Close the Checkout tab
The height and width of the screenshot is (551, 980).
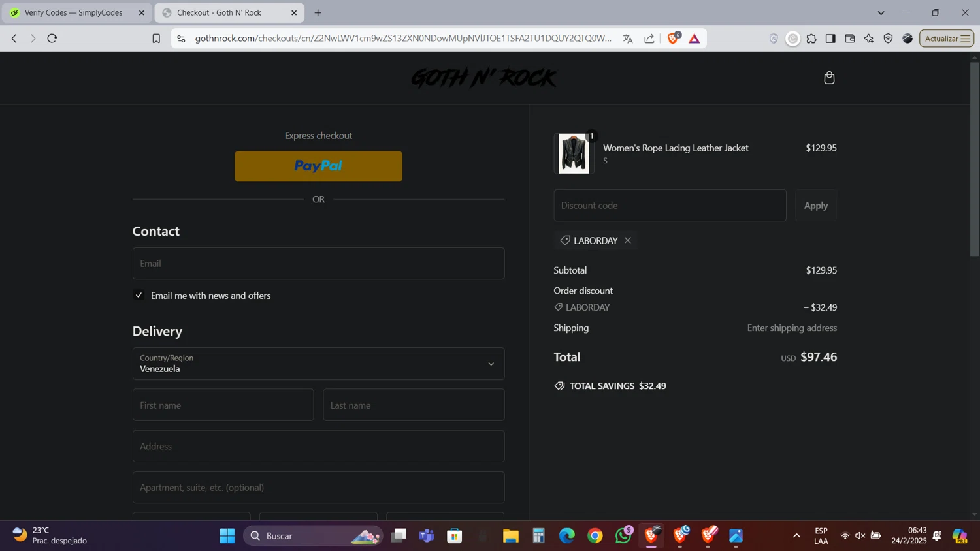pyautogui.click(x=294, y=12)
